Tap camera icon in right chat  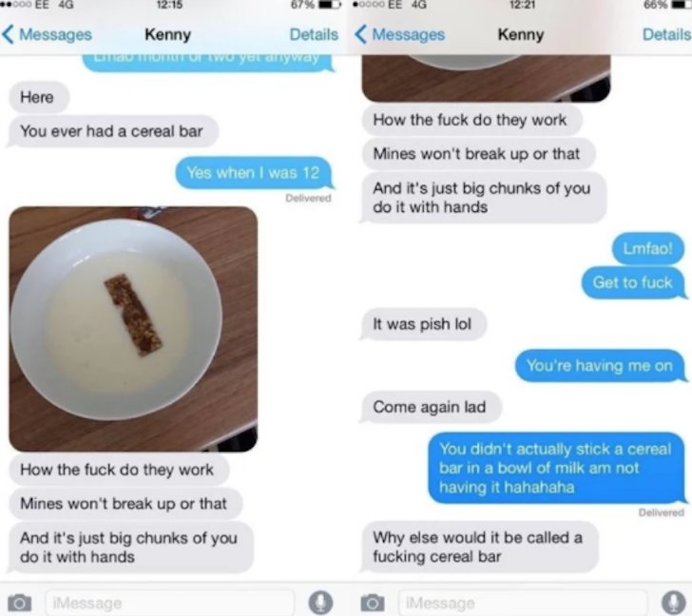click(x=372, y=603)
